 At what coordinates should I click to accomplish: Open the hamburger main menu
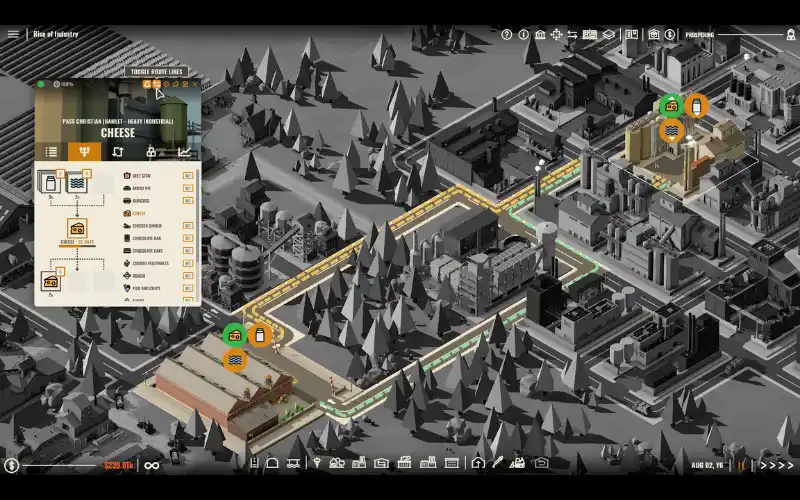[x=13, y=34]
